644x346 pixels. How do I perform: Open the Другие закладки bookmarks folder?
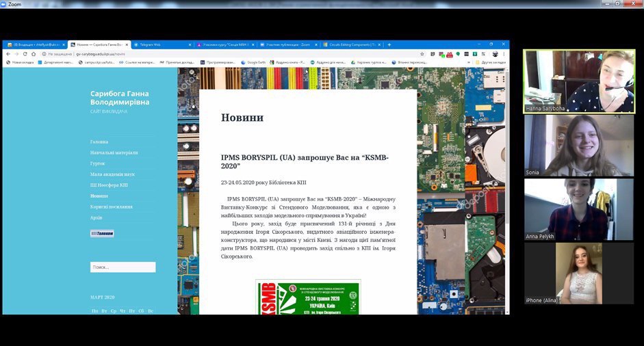(x=491, y=62)
